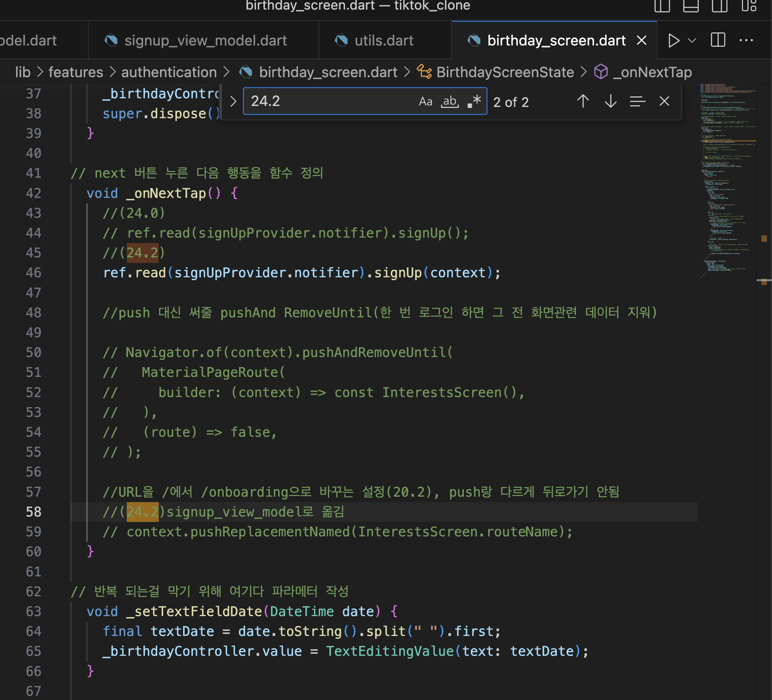Go to next match arrow in find widget
Viewport: 772px width, 700px height.
[610, 102]
